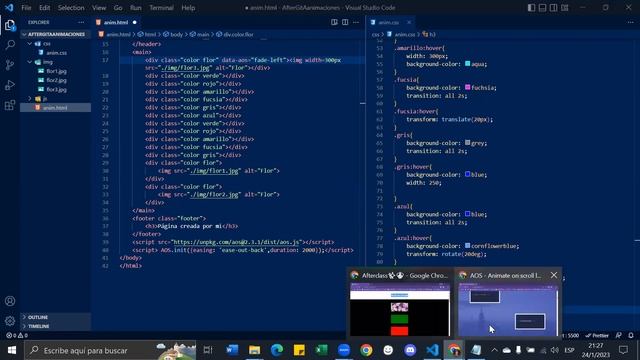Click the feedback icon in the status bar
Image resolution: width=640 pixels, height=360 pixels.
tap(619, 336)
